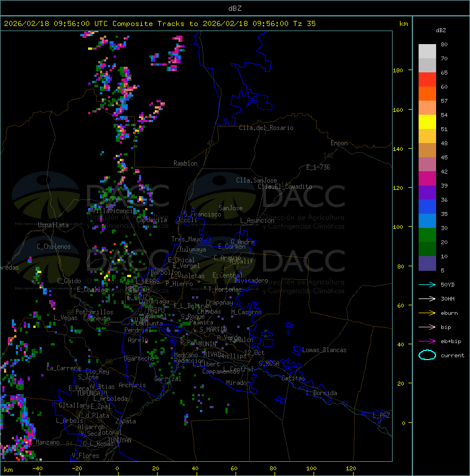Click the magenta eb+bip arrow in legend
Viewport: 470px width, 476px height.
tap(427, 341)
